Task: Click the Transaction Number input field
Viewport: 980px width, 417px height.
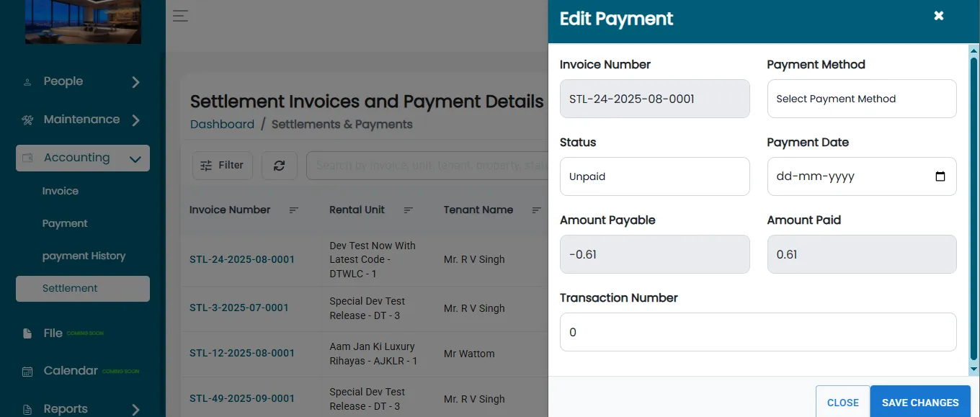Action: (x=758, y=332)
